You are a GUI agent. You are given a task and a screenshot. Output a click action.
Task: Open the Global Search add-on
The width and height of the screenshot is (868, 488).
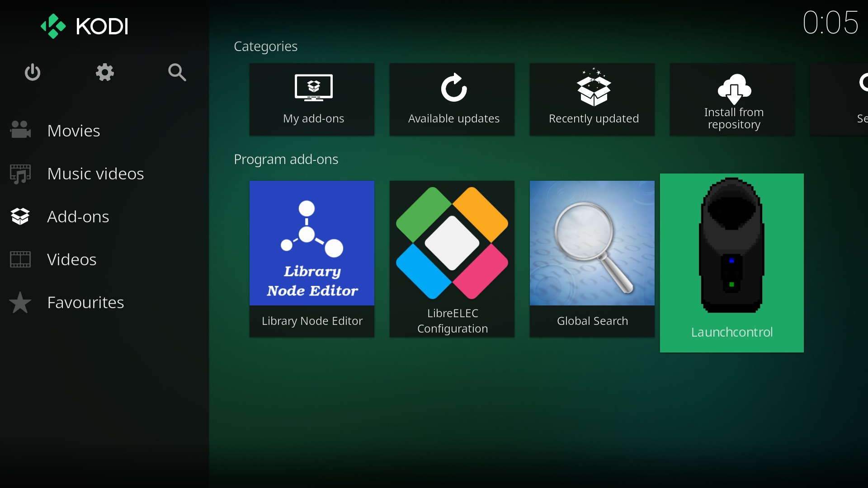(592, 258)
